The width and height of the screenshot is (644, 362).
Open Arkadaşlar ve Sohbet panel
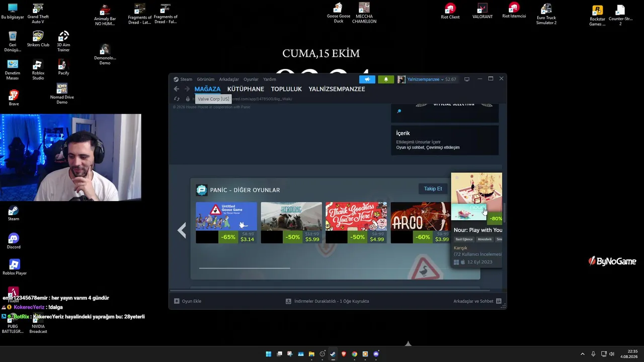[473, 301]
